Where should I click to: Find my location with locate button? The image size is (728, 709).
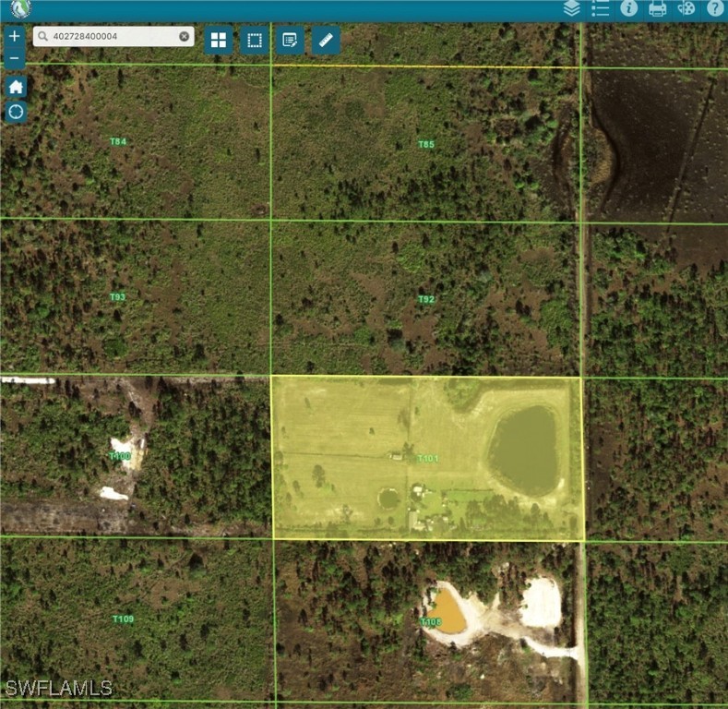[x=16, y=113]
